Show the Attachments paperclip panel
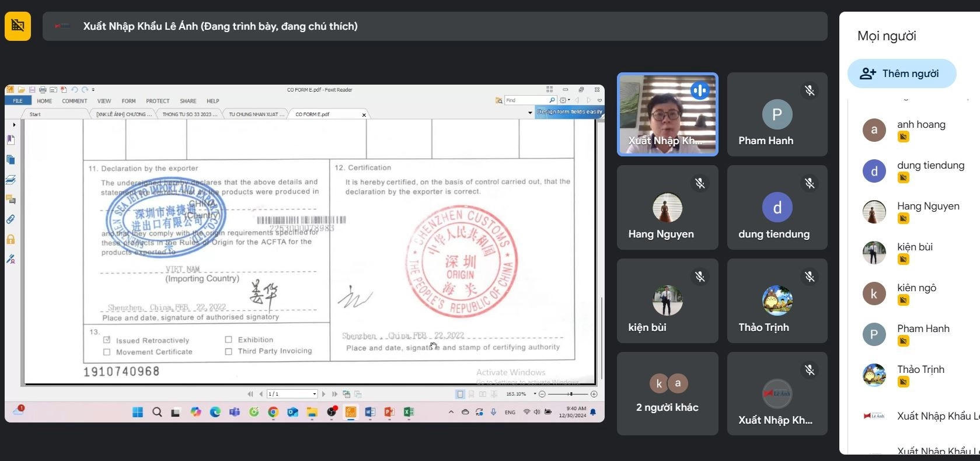The image size is (980, 461). (11, 219)
